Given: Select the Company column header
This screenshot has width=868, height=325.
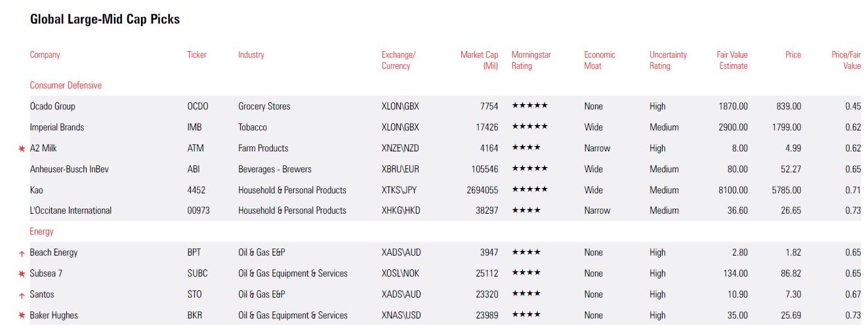Looking at the screenshot, I should pos(45,55).
